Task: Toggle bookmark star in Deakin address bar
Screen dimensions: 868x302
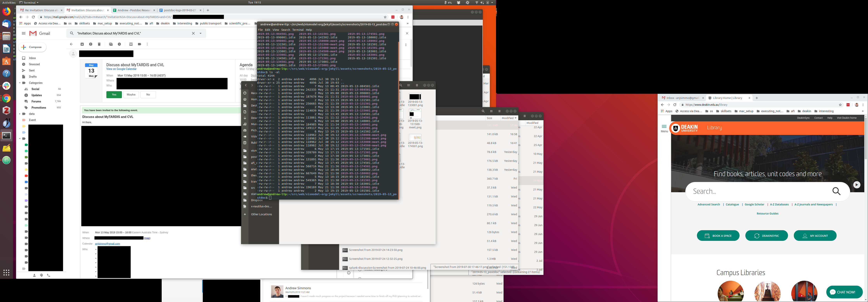Action: click(x=840, y=105)
